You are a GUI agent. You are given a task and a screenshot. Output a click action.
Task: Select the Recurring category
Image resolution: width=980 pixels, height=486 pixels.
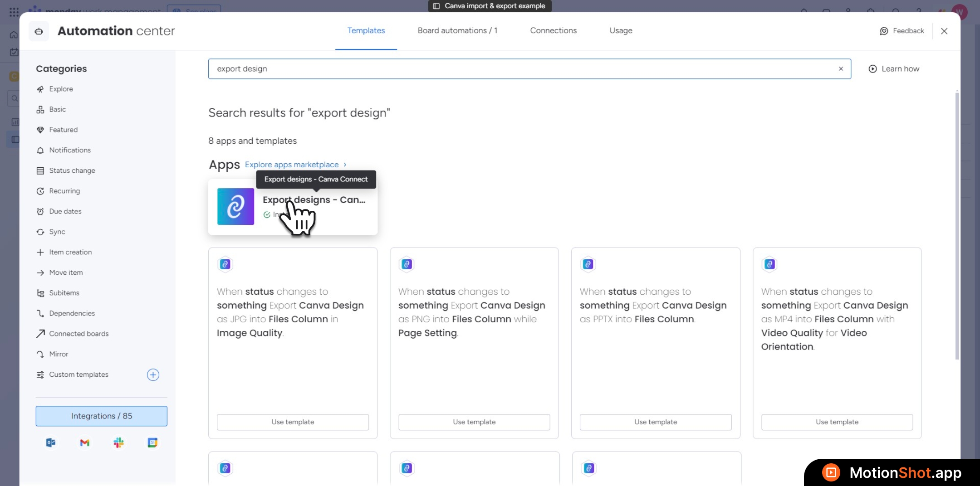point(64,191)
